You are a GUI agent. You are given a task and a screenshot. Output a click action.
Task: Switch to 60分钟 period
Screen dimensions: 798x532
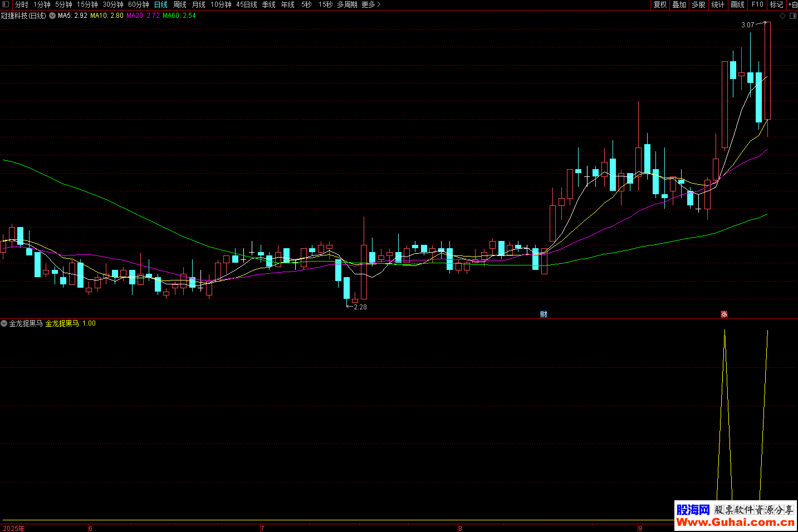coord(139,4)
